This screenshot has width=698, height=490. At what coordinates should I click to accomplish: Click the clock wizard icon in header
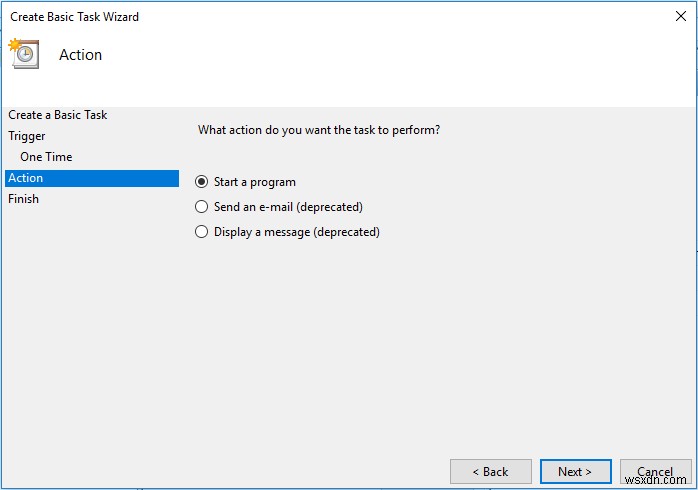tap(23, 54)
